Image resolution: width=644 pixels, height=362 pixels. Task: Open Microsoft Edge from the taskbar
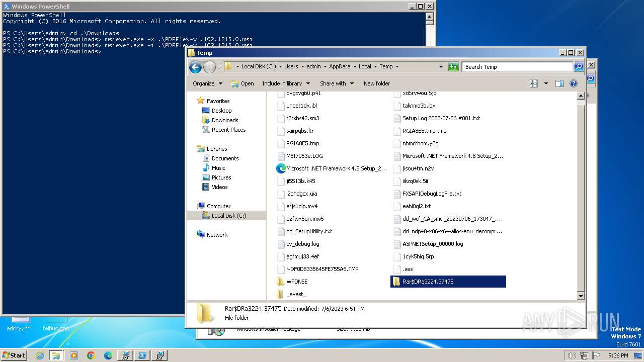click(108, 355)
